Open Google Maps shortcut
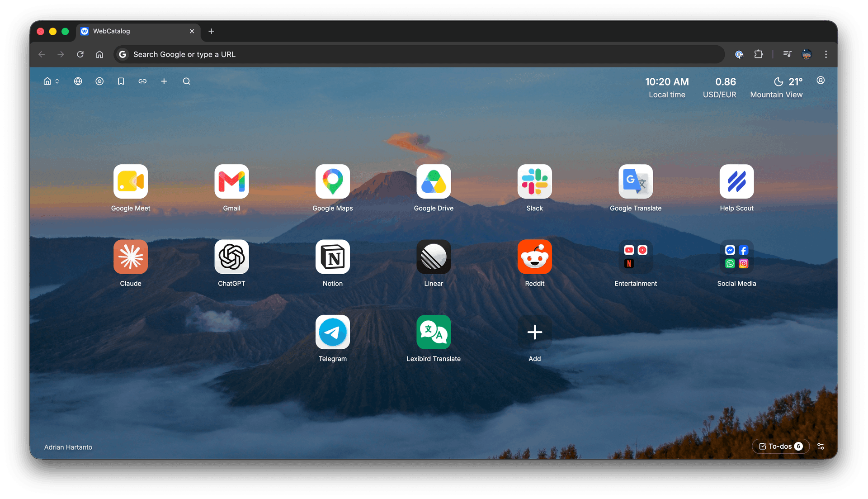This screenshot has height=499, width=868. coord(333,181)
